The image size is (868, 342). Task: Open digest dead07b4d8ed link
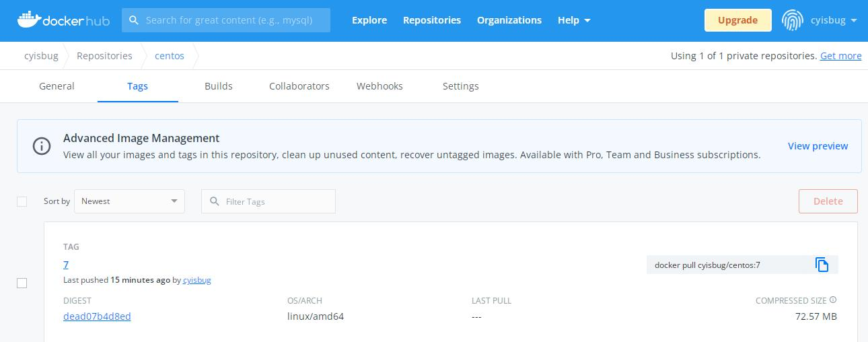(97, 316)
